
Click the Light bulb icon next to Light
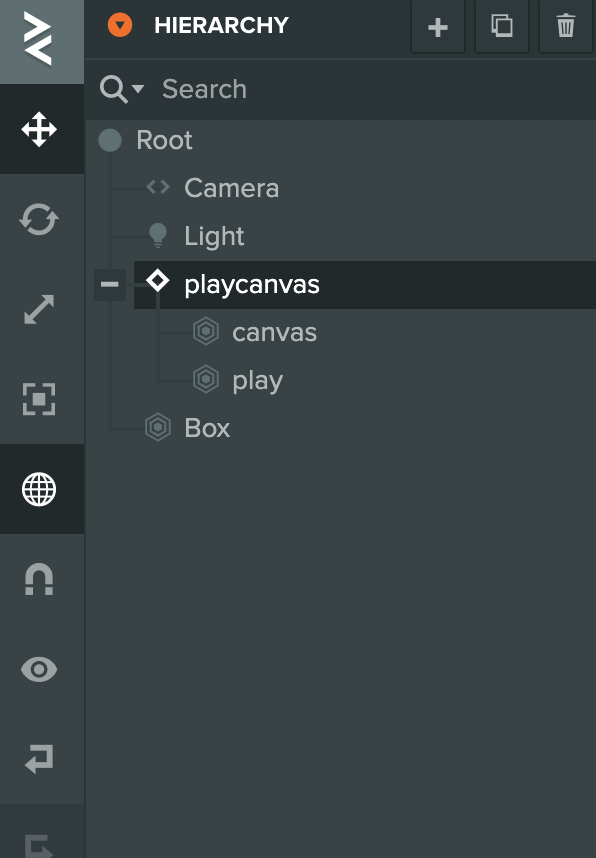157,235
